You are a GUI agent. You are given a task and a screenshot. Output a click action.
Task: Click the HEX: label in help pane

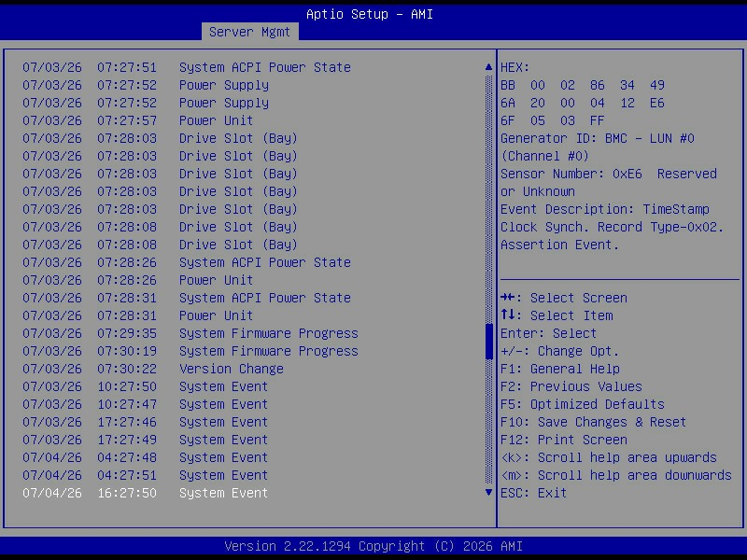coord(515,67)
